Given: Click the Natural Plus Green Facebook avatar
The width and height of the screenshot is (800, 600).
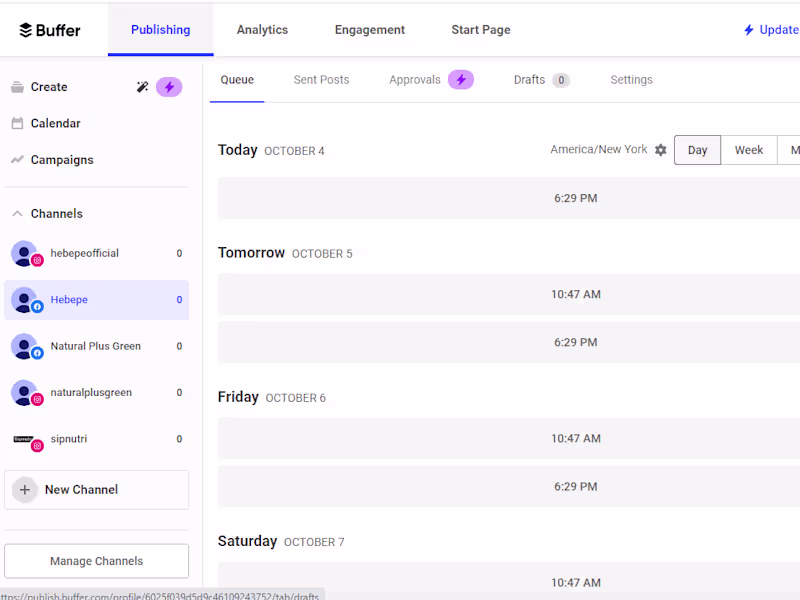Looking at the screenshot, I should pyautogui.click(x=25, y=347).
